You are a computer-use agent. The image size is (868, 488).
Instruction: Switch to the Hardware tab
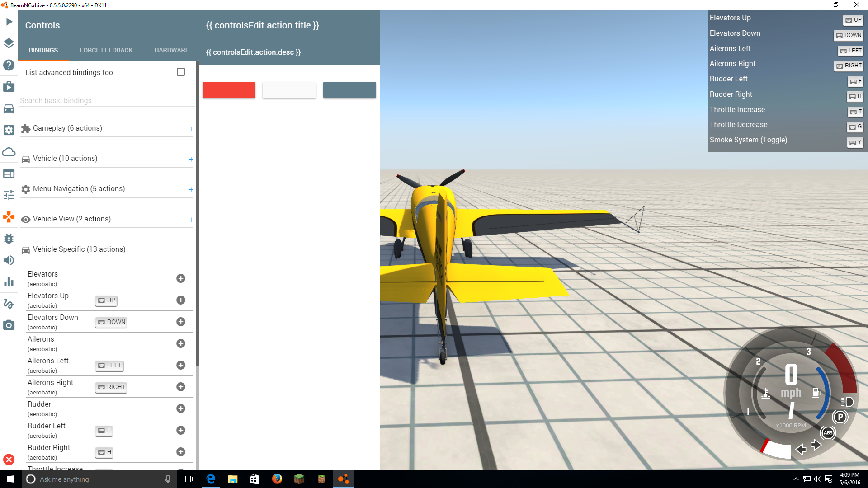[x=171, y=50]
